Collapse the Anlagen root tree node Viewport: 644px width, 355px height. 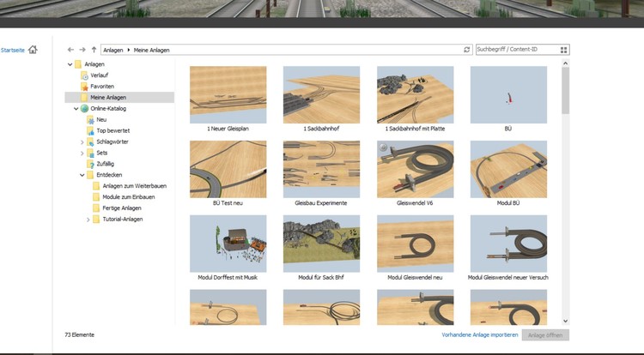[x=70, y=64]
